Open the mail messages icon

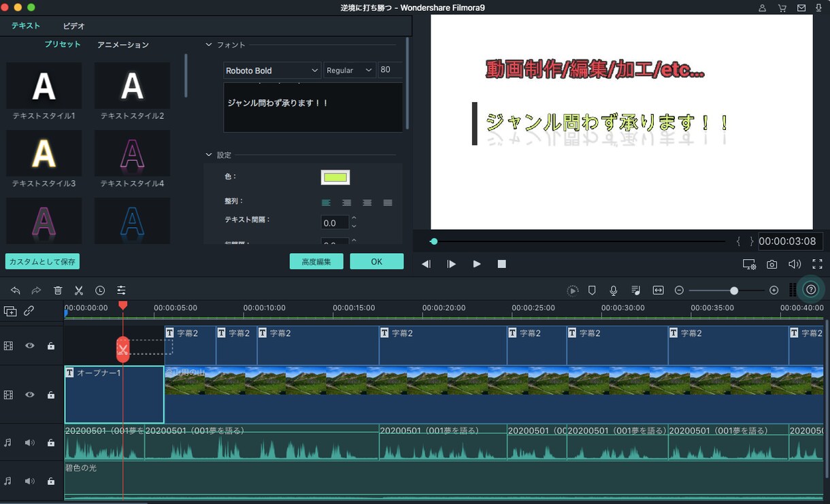801,8
